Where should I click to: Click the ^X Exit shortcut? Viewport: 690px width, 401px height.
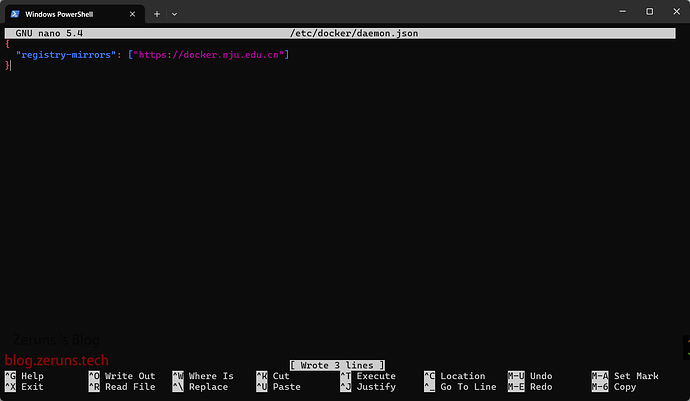[x=24, y=387]
